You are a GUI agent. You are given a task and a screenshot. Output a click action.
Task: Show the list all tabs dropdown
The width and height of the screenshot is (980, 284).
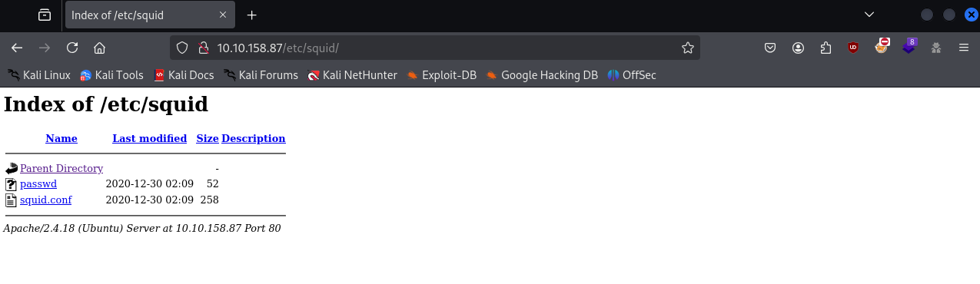tap(869, 15)
